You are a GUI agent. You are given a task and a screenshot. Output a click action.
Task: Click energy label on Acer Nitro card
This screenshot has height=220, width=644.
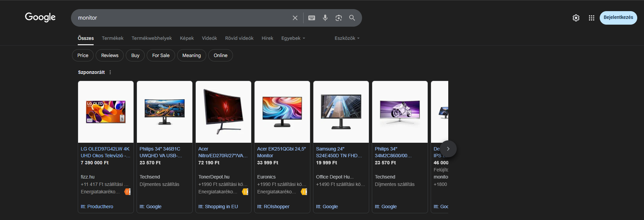245,192
